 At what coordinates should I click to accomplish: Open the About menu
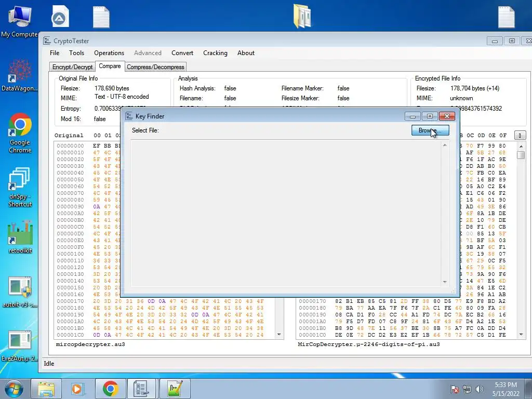(x=246, y=53)
